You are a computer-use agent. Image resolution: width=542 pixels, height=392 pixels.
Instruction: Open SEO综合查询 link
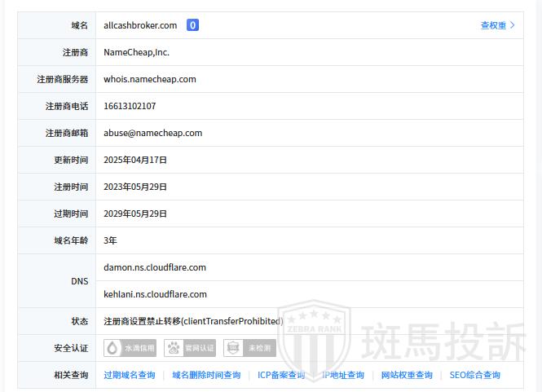pos(474,375)
